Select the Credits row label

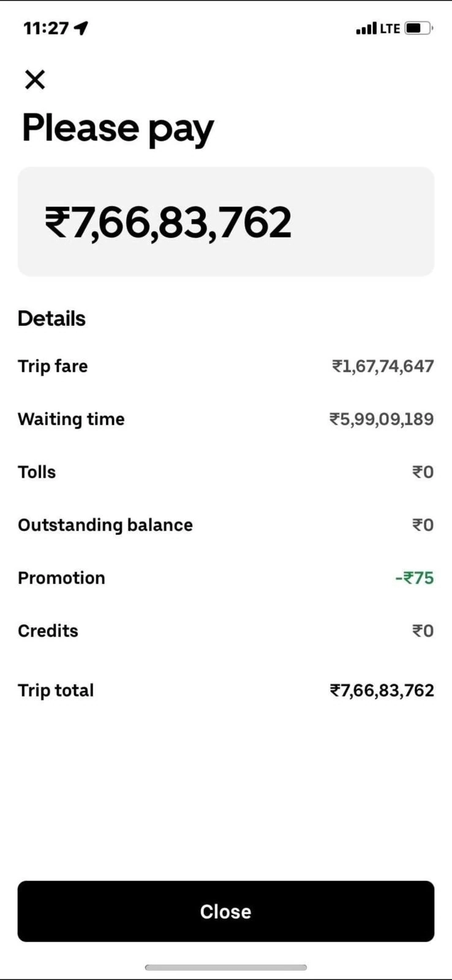tap(48, 631)
